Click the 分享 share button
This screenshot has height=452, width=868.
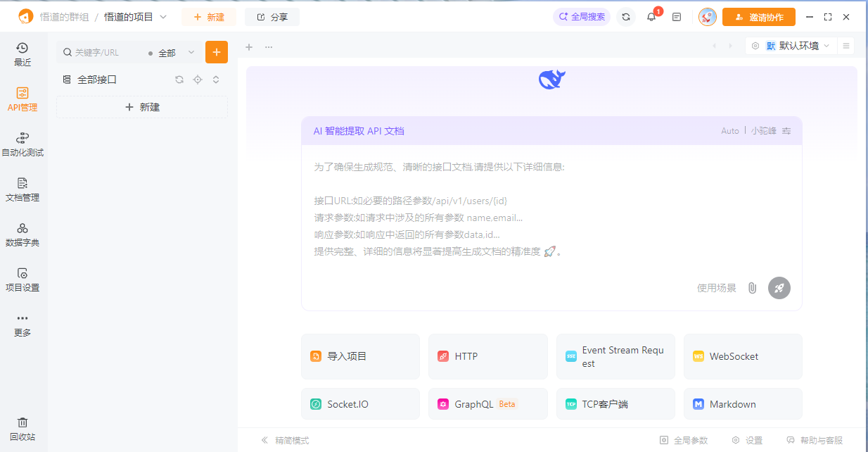pos(272,17)
